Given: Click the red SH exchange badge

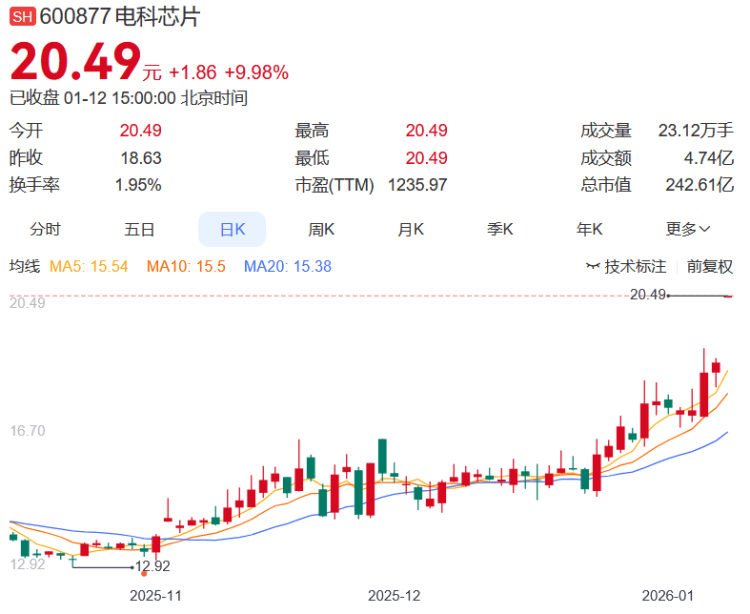Looking at the screenshot, I should click(x=22, y=18).
